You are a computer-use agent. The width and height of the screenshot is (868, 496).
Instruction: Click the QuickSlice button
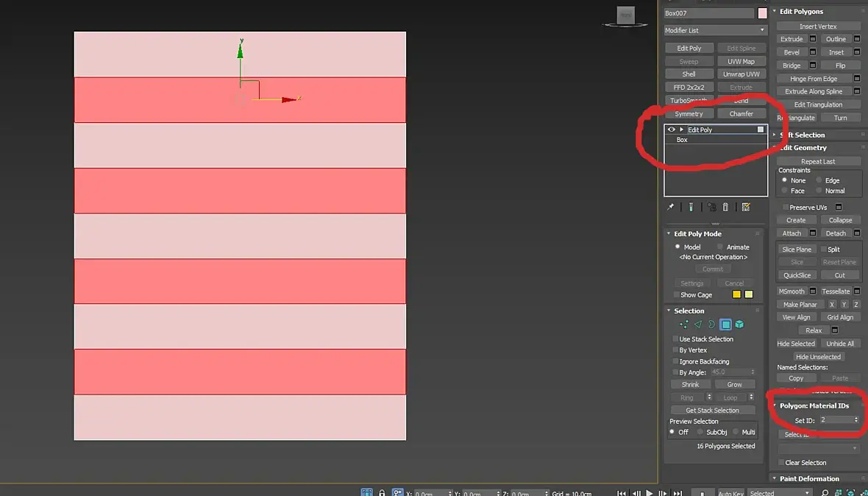(797, 275)
